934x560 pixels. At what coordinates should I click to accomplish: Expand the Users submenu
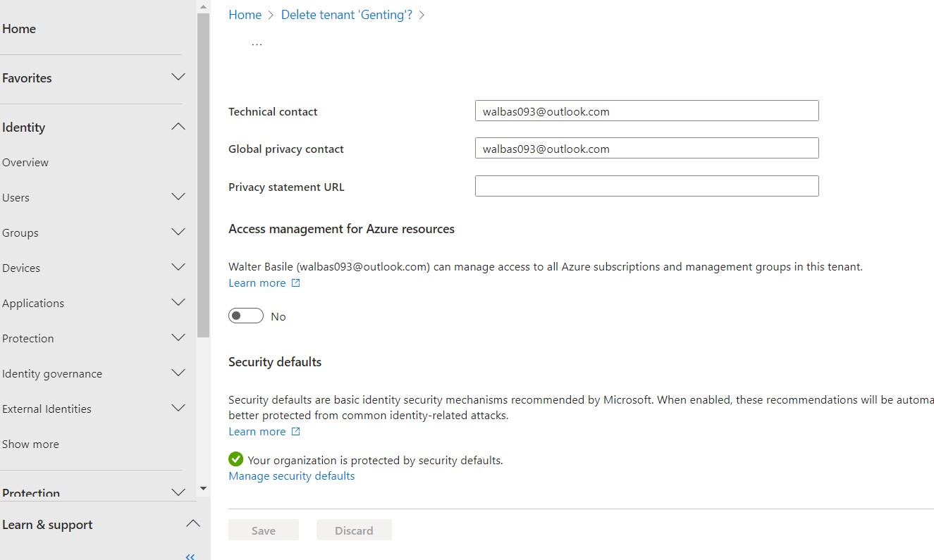click(x=178, y=197)
